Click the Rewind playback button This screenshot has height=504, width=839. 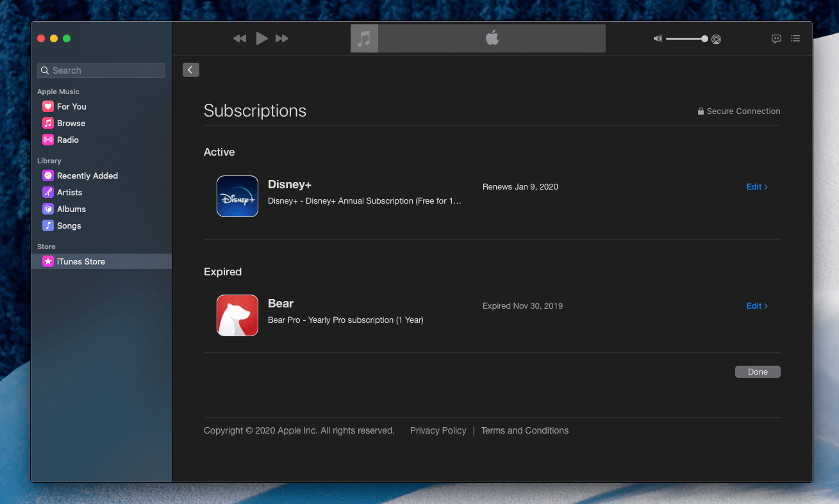[x=240, y=38]
